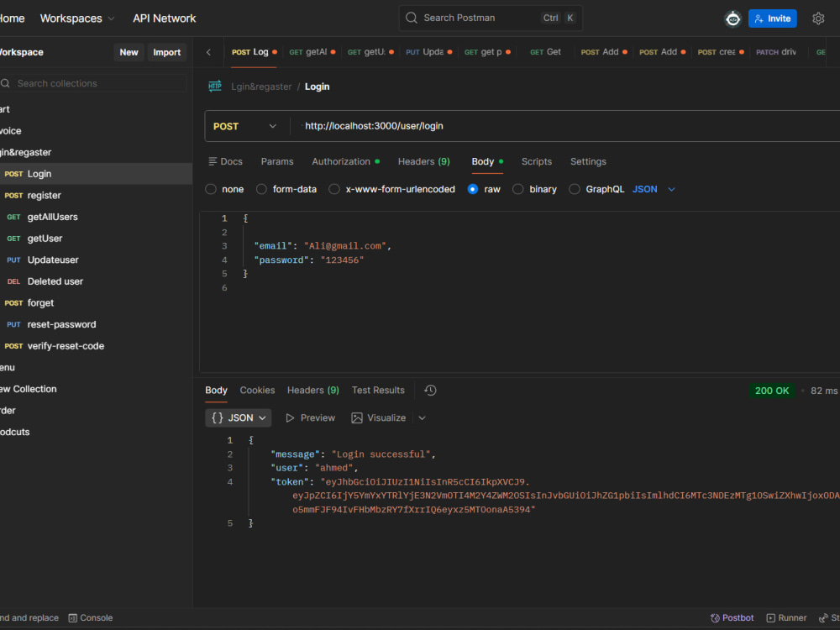Click the "123456" password value
The height and width of the screenshot is (630, 840).
pyautogui.click(x=343, y=260)
